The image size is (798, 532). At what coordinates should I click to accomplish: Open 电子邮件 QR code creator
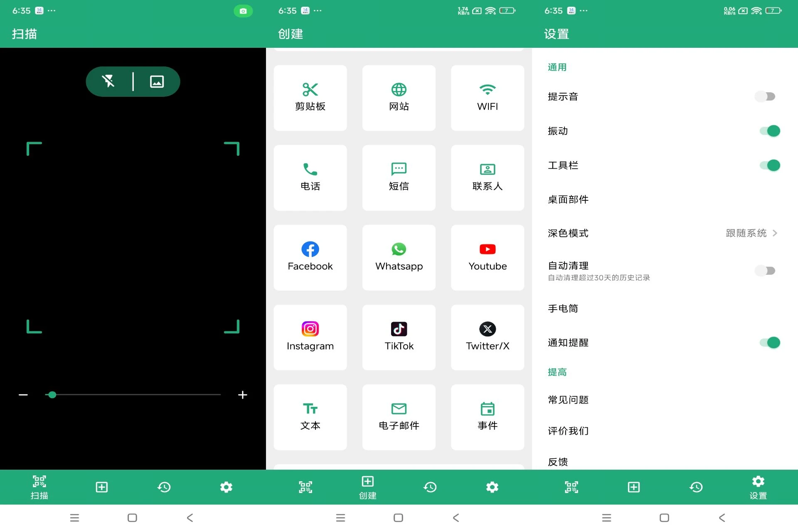[399, 416]
